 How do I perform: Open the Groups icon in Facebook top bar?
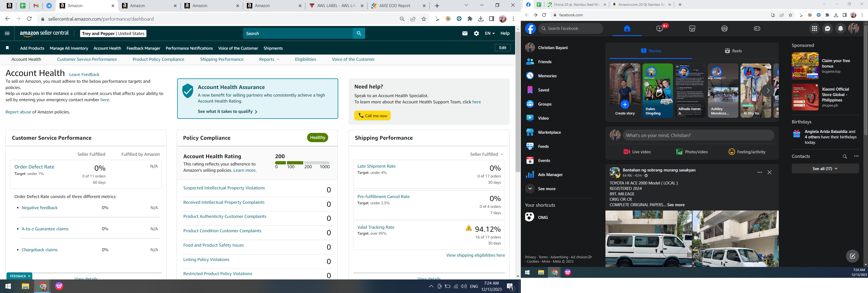tap(725, 29)
